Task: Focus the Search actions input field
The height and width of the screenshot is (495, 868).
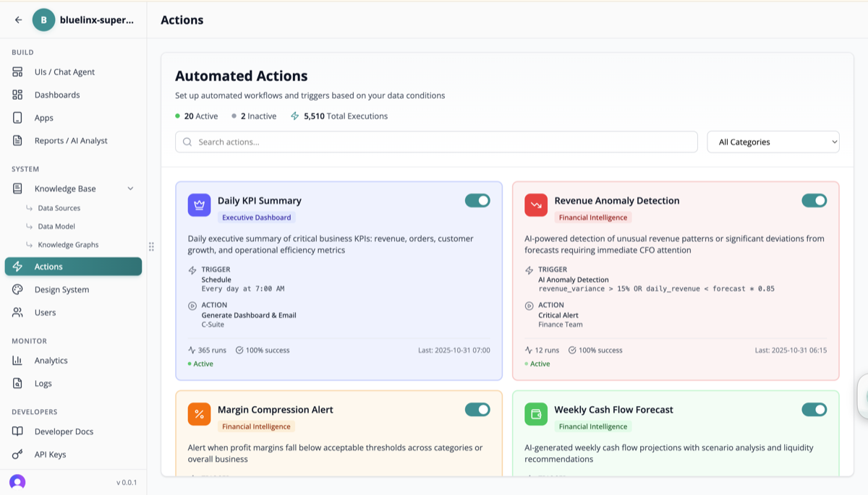Action: pyautogui.click(x=436, y=142)
